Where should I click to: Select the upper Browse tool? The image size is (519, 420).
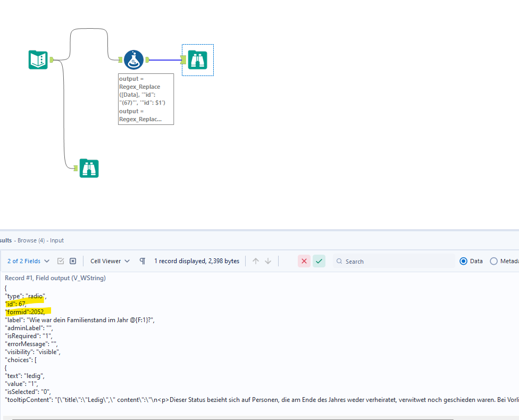[197, 60]
